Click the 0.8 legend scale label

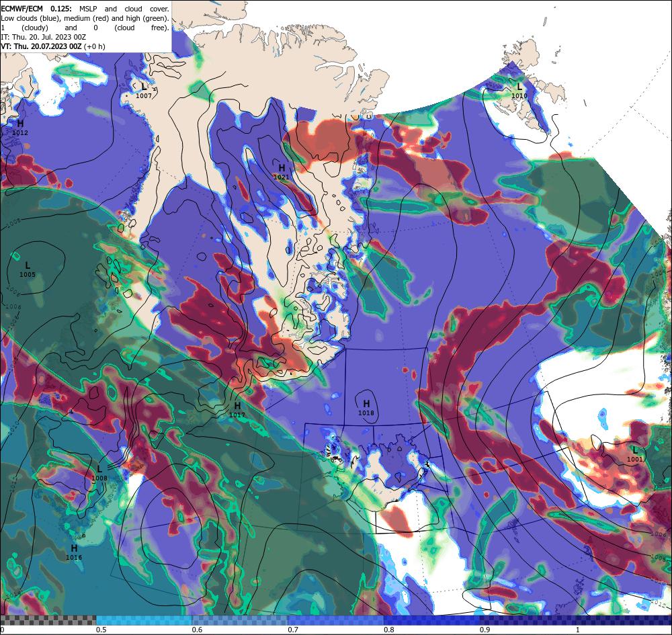pos(389,630)
